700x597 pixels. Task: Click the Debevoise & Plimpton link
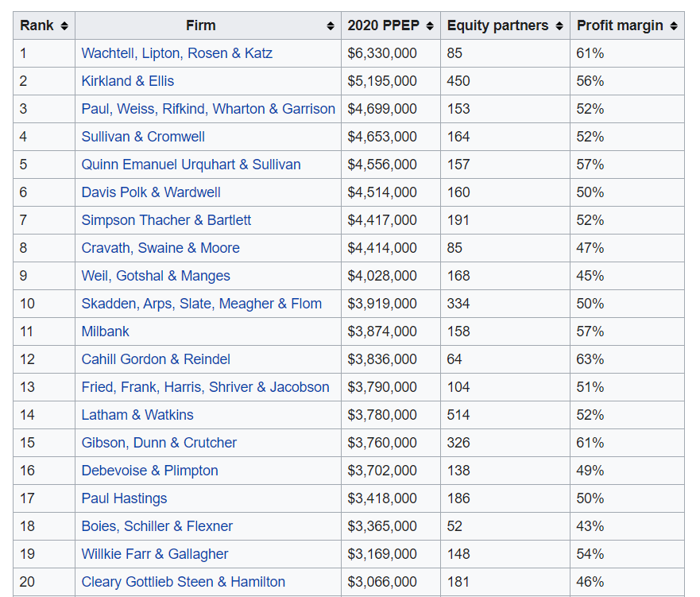click(149, 471)
